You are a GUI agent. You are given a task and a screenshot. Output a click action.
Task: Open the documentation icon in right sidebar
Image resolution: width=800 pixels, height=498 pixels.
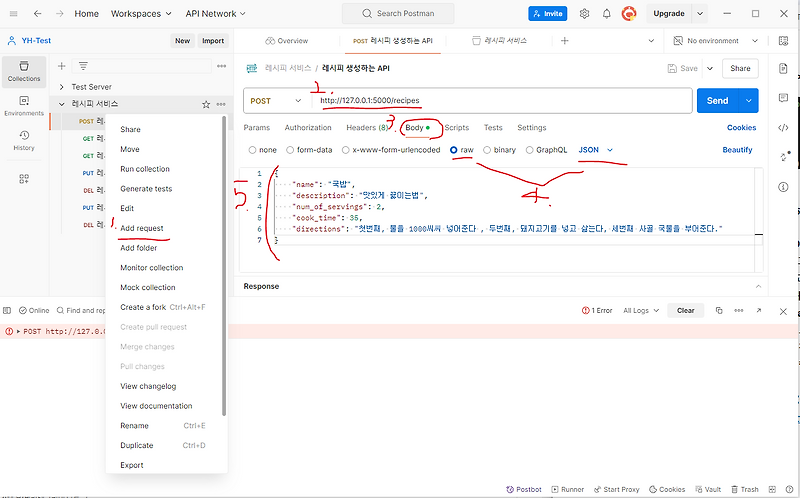click(x=783, y=68)
